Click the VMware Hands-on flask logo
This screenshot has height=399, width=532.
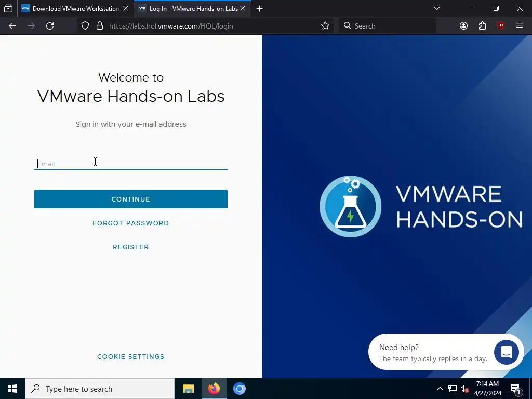click(351, 206)
